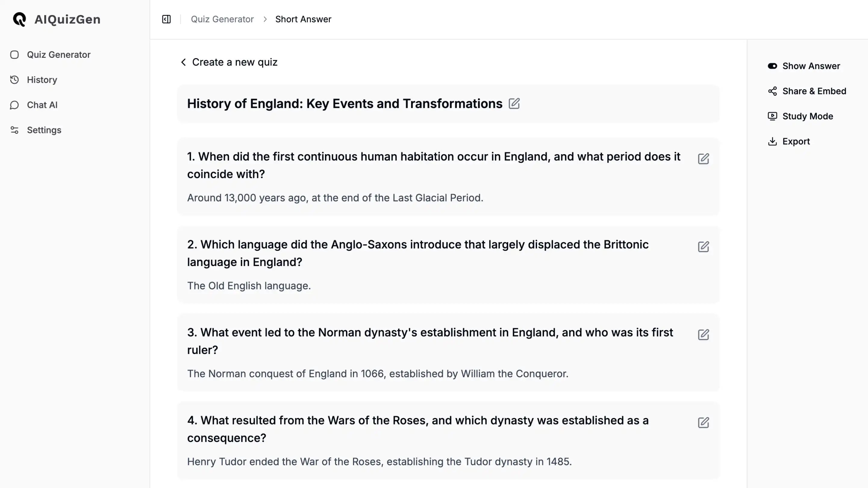868x488 pixels.
Task: Click the AIQuizGen logo icon
Action: (19, 19)
